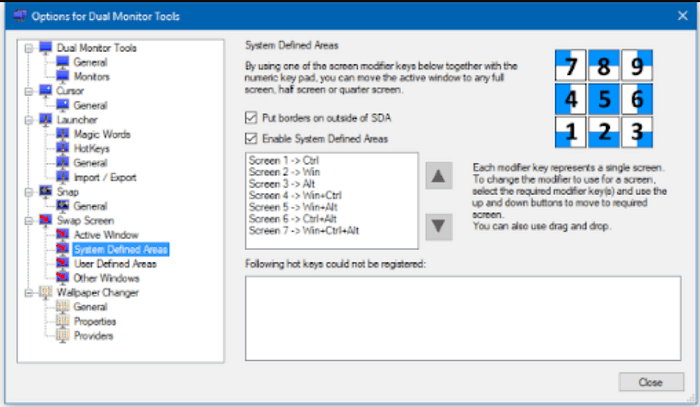Viewport: 700px width, 407px height.
Task: Click the Launcher node icon
Action: coord(46,120)
